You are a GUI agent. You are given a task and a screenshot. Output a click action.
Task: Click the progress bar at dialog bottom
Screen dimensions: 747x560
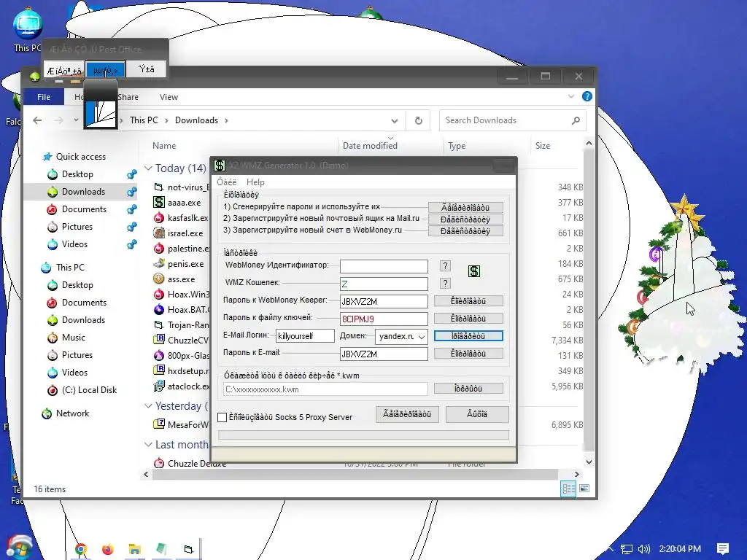[363, 435]
